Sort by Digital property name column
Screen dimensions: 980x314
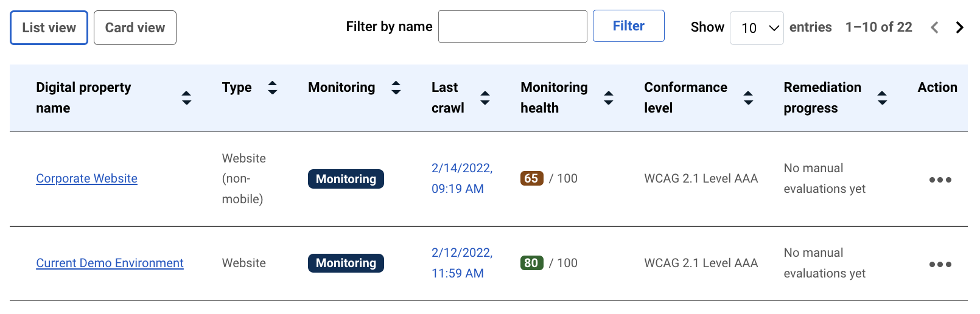(186, 98)
